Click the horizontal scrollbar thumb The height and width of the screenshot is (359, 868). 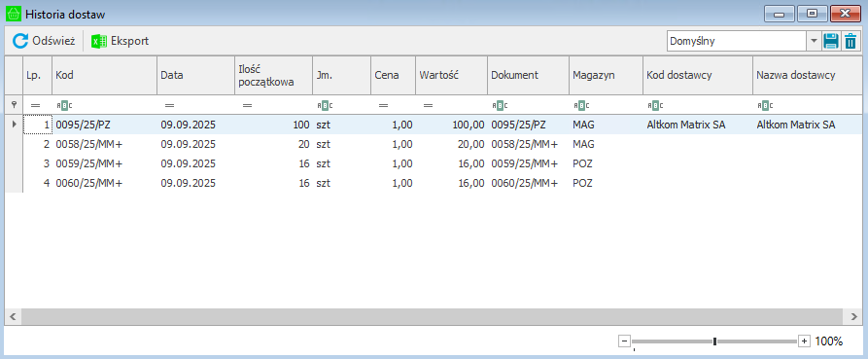point(433,316)
